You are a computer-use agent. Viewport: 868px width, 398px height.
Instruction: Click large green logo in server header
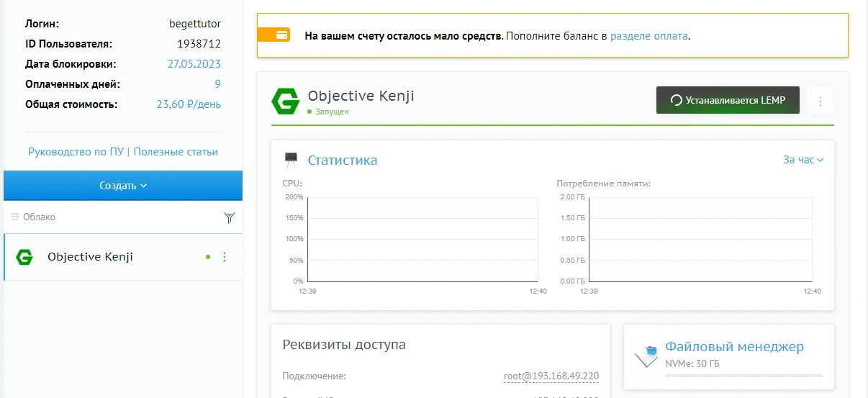[x=285, y=101]
